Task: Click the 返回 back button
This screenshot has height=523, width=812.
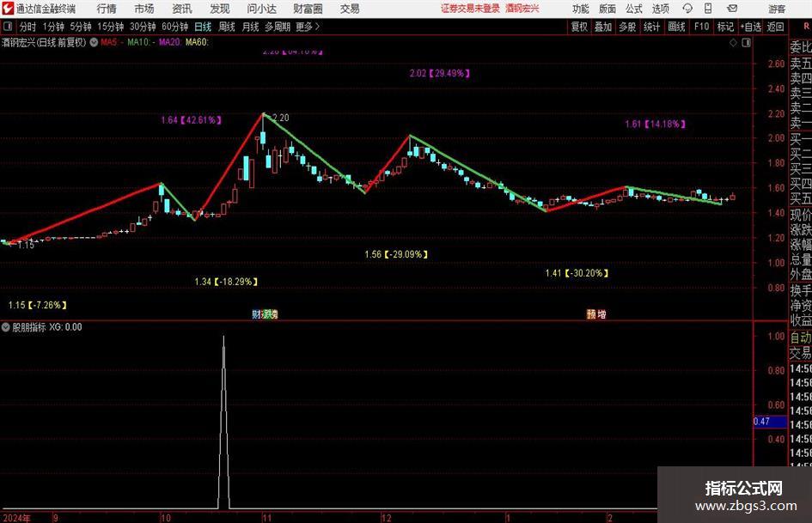Action: pos(775,27)
